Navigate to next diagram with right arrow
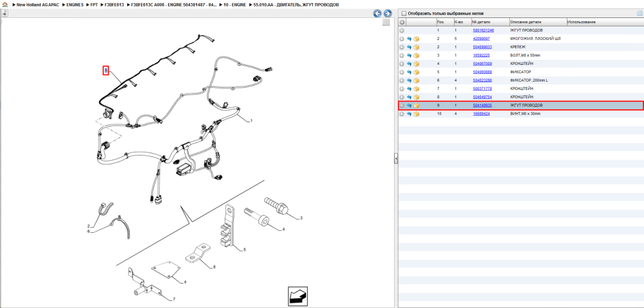The image size is (644, 308). pos(387,13)
